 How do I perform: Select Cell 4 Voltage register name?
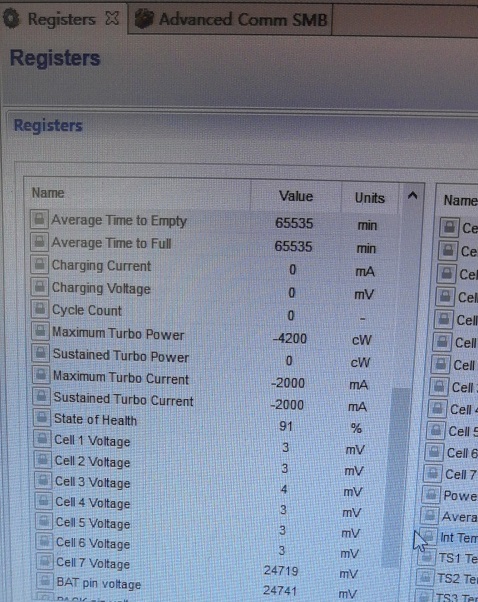(x=93, y=503)
